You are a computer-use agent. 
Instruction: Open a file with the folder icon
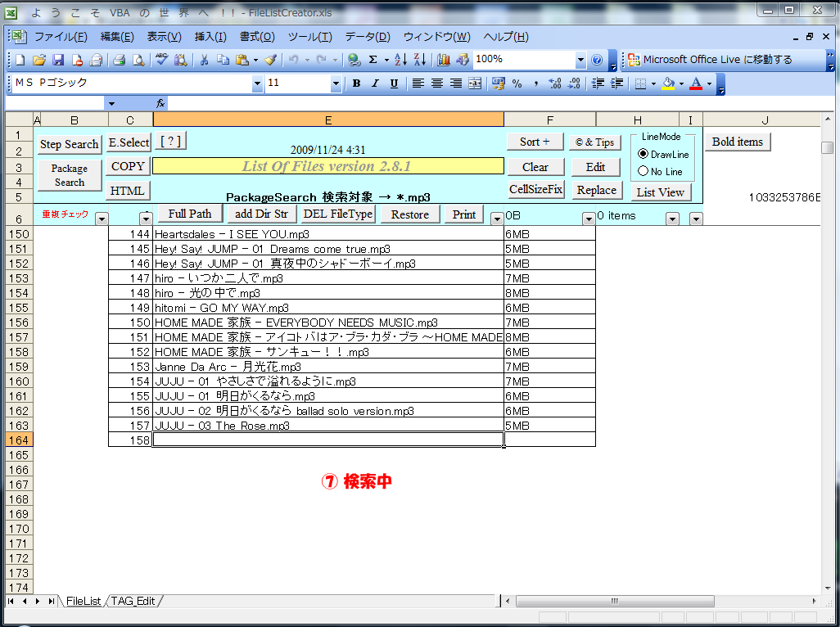(x=38, y=60)
